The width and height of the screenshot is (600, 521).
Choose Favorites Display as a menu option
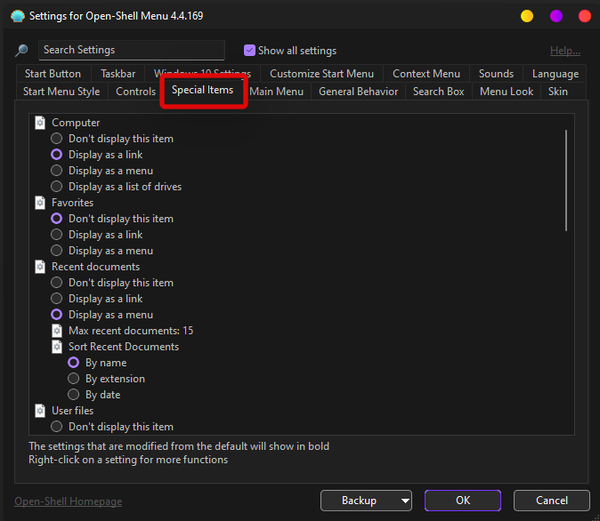57,251
